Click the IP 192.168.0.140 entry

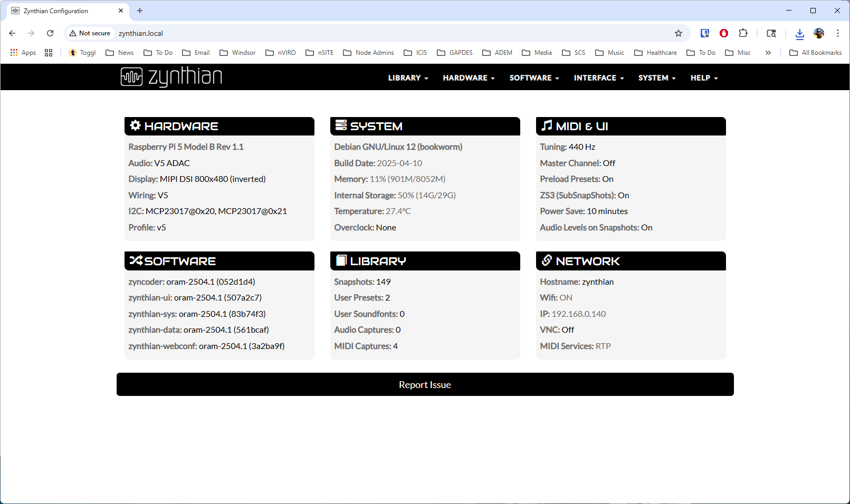click(x=572, y=314)
